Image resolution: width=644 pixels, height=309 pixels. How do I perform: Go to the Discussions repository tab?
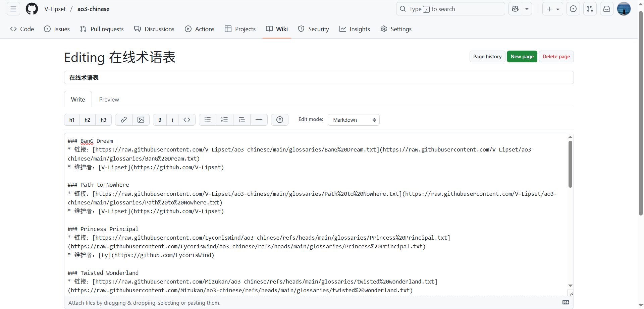(x=154, y=29)
